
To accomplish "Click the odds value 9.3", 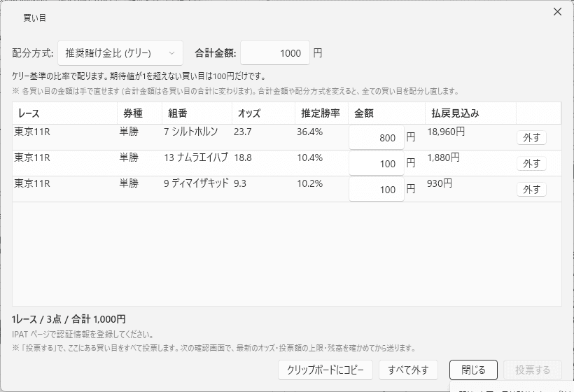I will point(240,183).
